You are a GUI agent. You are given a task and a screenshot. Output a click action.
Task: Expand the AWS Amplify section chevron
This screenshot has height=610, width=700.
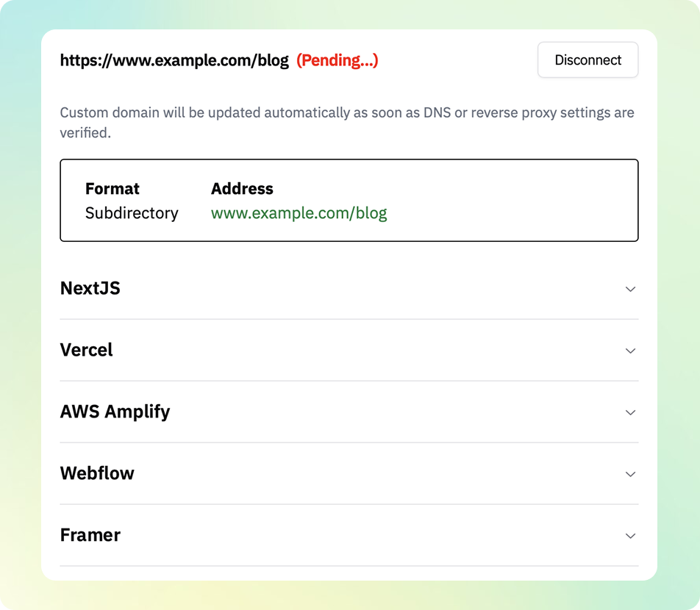point(630,412)
